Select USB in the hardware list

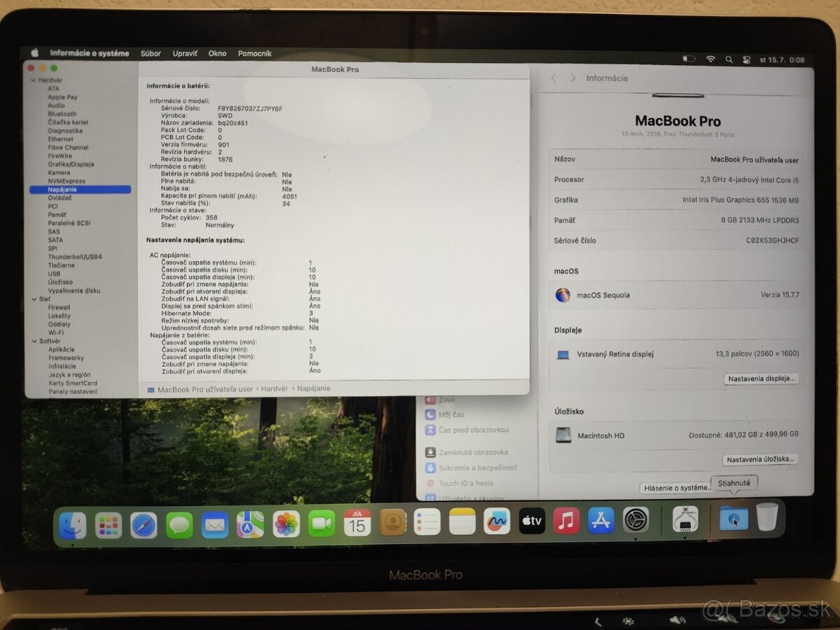click(54, 273)
